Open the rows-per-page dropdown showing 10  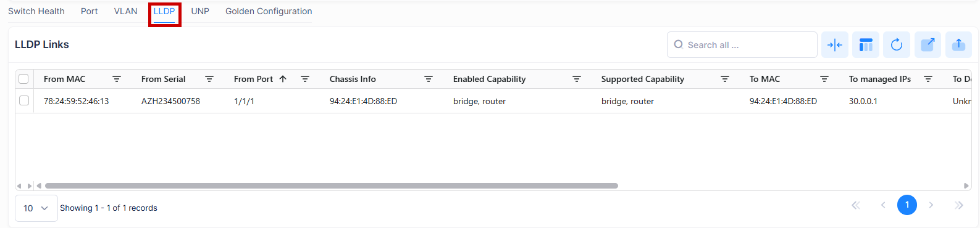(36, 208)
